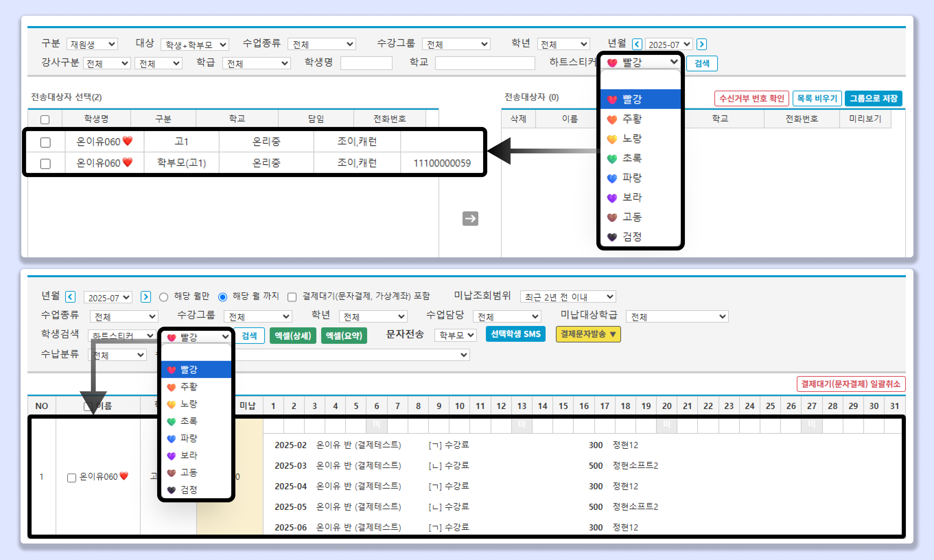Check the 학부모(고1) row checkbox
The image size is (934, 560).
tap(45, 163)
